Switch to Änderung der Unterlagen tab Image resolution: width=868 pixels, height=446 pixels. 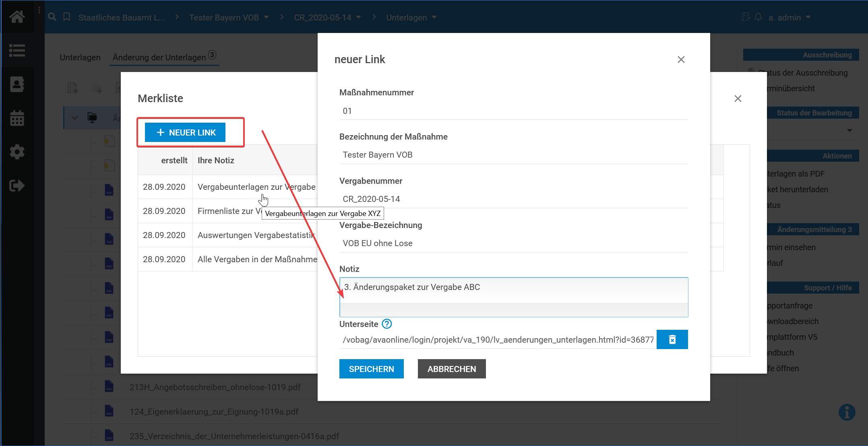coord(164,57)
